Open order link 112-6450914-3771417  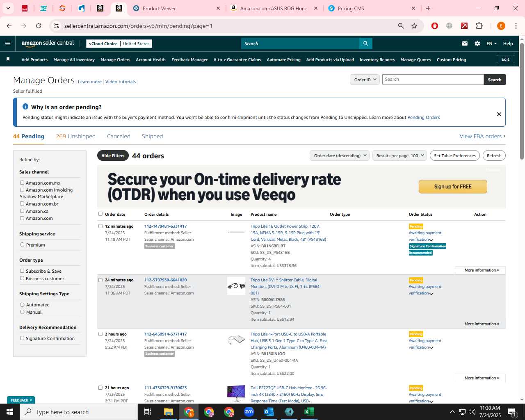[x=165, y=334]
